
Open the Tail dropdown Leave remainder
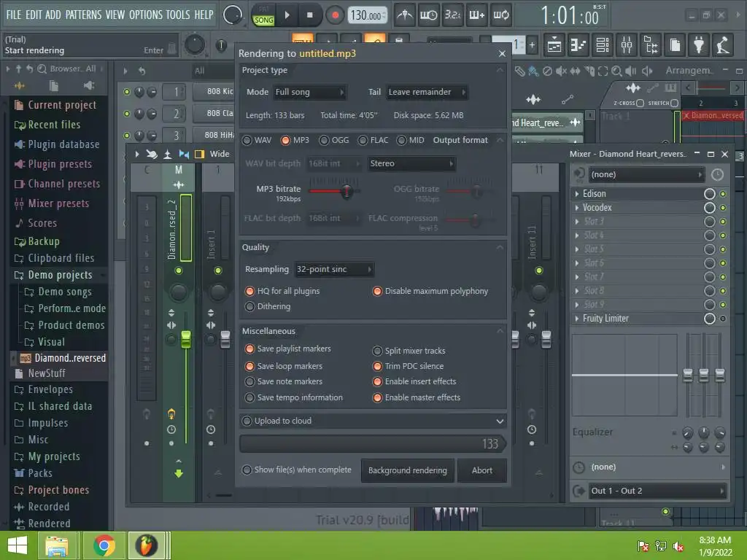tap(426, 92)
